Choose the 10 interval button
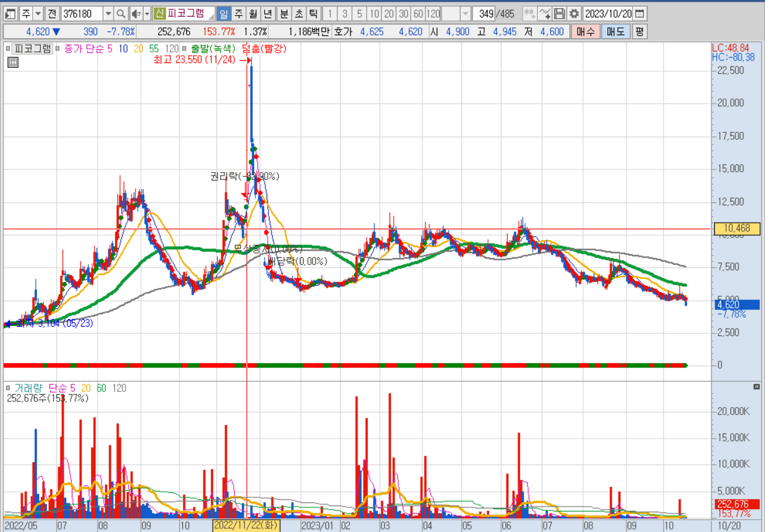Viewport: 765px width, 532px height. [374, 14]
